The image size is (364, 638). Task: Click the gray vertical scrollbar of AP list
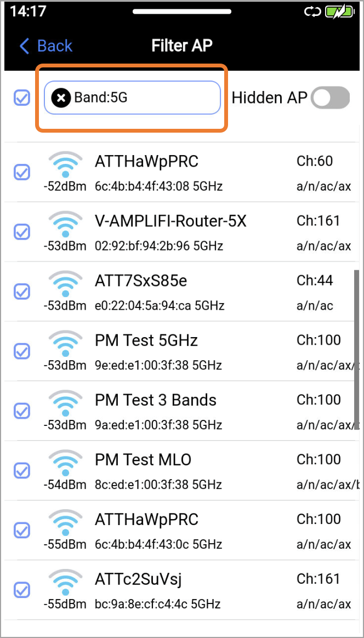pyautogui.click(x=357, y=349)
